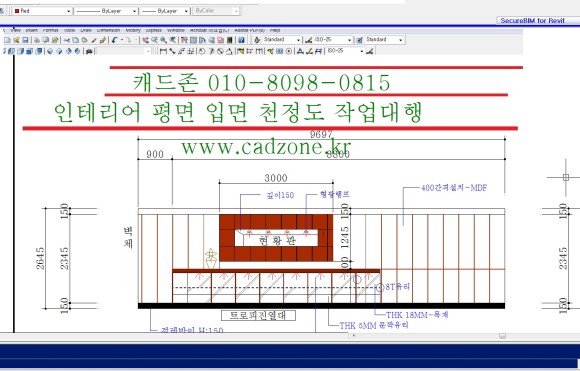Image resolution: width=580 pixels, height=371 pixels.
Task: Click the Plot printer icon
Action: (37, 40)
